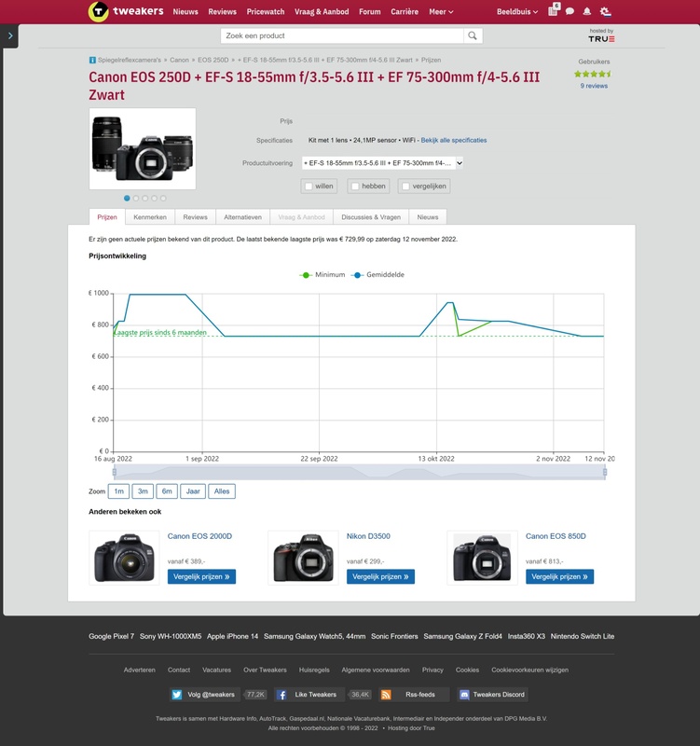Toggle Gemiddelde legend marker in chart
The width and height of the screenshot is (700, 746).
[x=357, y=275]
